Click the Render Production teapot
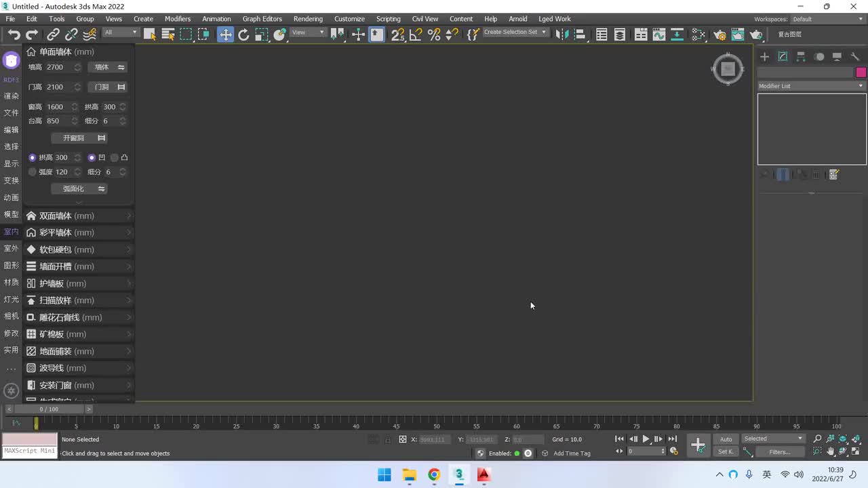Image resolution: width=868 pixels, height=488 pixels. click(756, 35)
